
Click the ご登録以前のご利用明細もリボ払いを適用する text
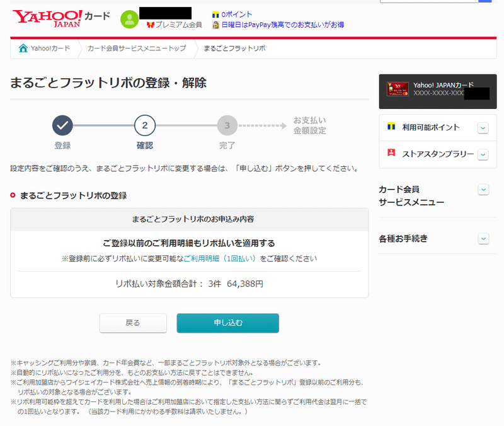pyautogui.click(x=189, y=243)
